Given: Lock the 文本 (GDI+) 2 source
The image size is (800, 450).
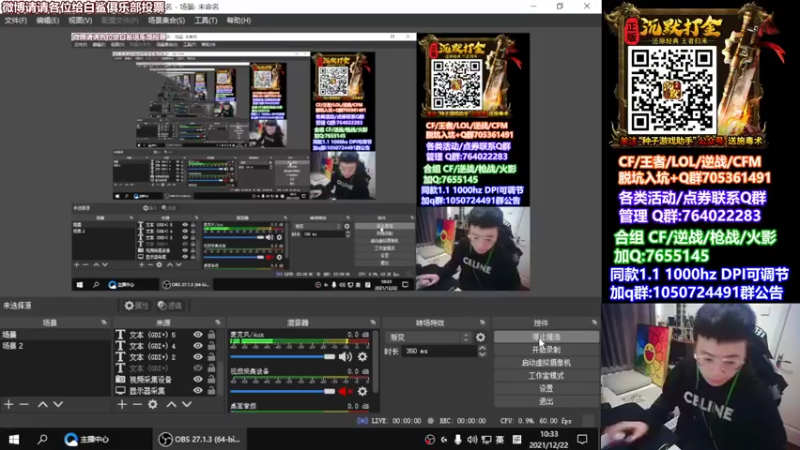Looking at the screenshot, I should 211,357.
